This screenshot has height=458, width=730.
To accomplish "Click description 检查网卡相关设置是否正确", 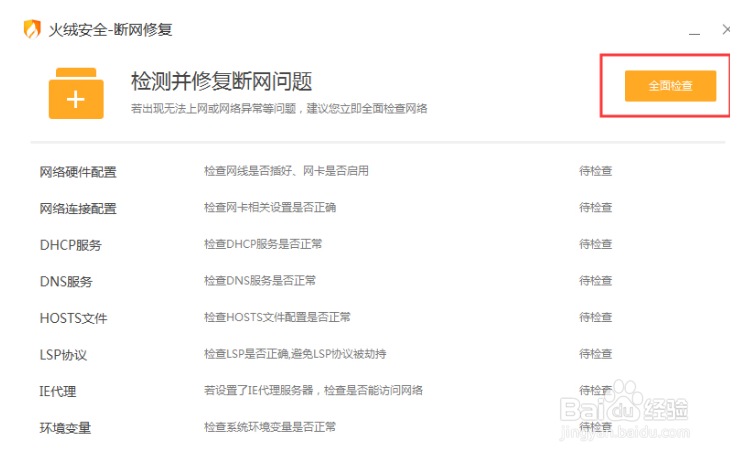I will 270,207.
